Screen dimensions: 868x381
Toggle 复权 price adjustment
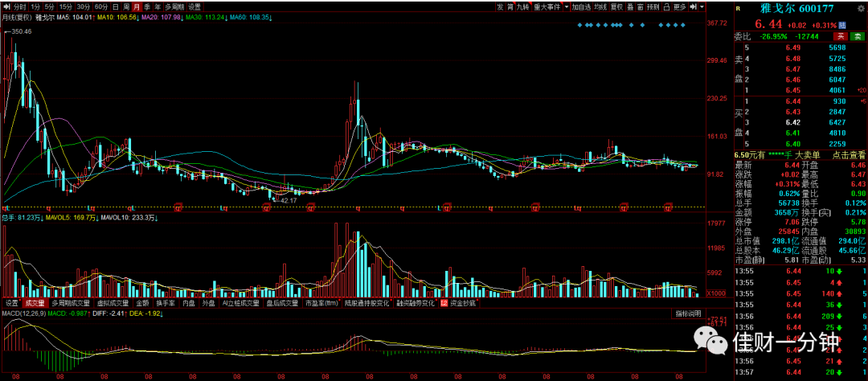(616, 7)
